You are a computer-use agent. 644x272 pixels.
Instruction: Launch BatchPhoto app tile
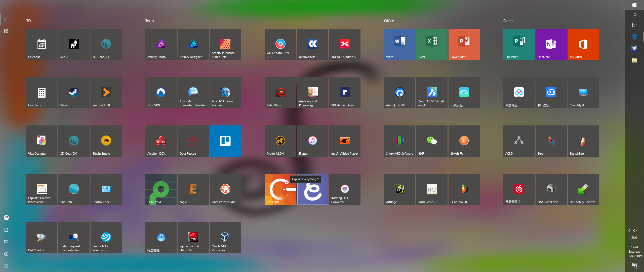point(280,93)
